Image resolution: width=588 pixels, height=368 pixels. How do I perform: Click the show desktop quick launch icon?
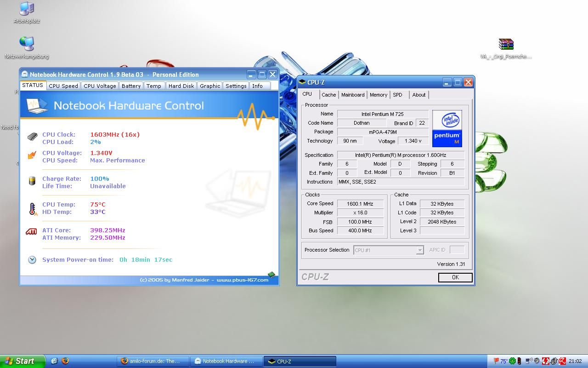[x=54, y=361]
